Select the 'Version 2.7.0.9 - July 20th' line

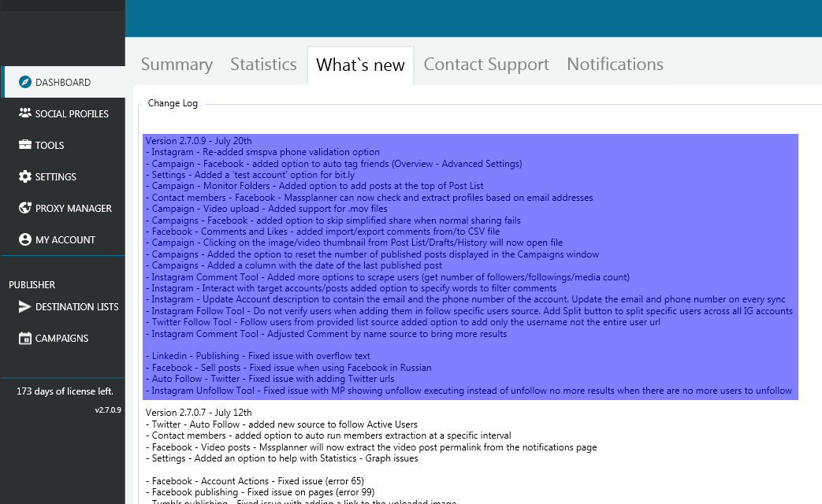pyautogui.click(x=199, y=141)
